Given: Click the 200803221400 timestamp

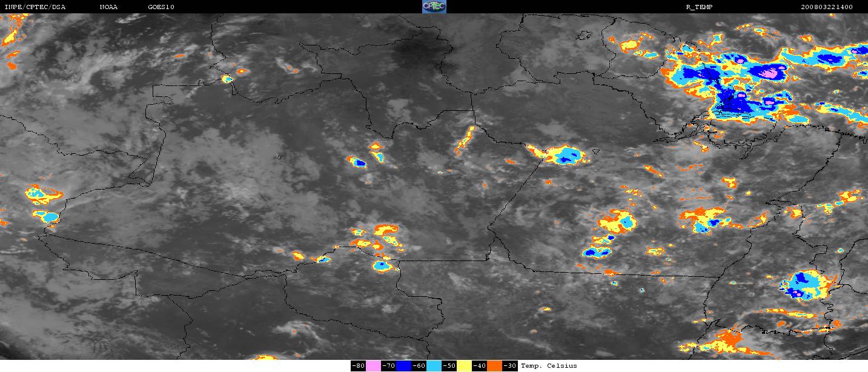Looking at the screenshot, I should pyautogui.click(x=827, y=7).
